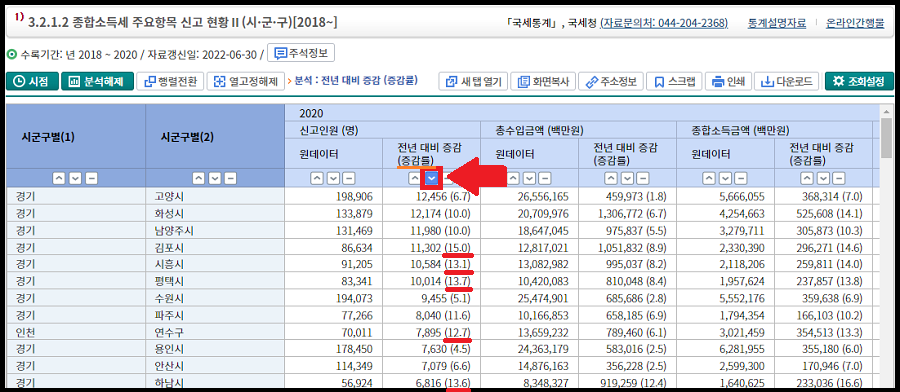This screenshot has width=900, height=392.
Task: Sort 신고인원 원데이터 column descending
Action: click(x=333, y=178)
